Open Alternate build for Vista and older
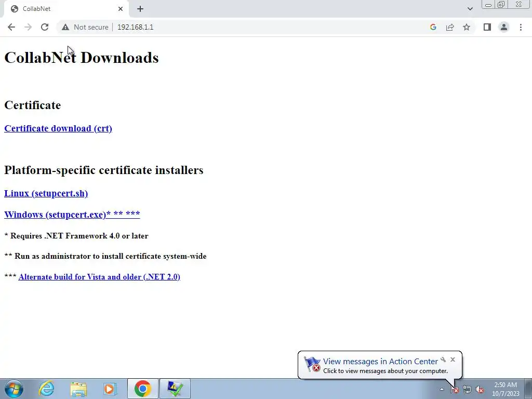Viewport: 532px width, 399px height. pos(99,277)
